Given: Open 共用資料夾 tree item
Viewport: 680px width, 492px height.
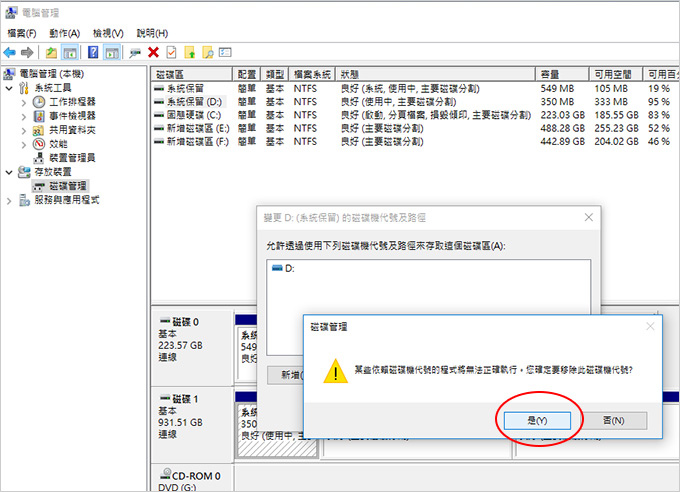Looking at the screenshot, I should pyautogui.click(x=72, y=130).
